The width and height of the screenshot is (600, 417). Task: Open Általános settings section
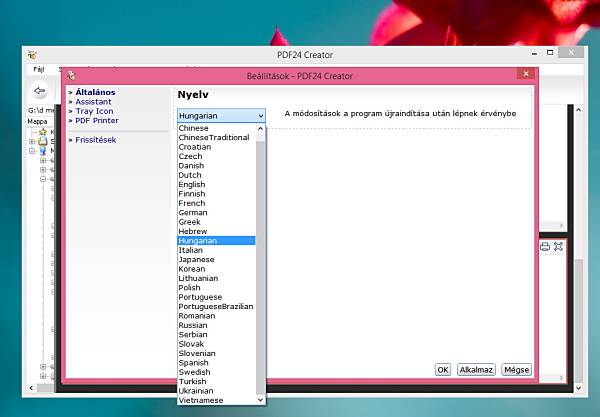[95, 92]
